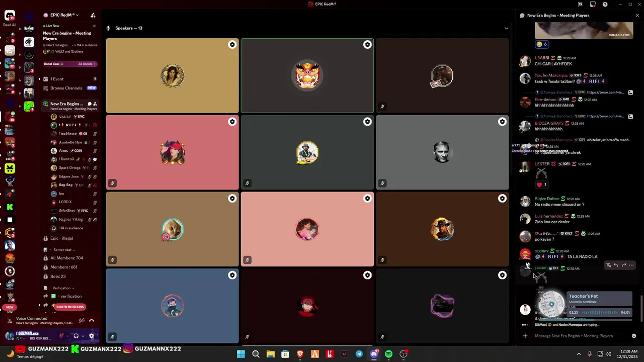
Task: Open more options dots on message toolbar
Action: [631, 265]
